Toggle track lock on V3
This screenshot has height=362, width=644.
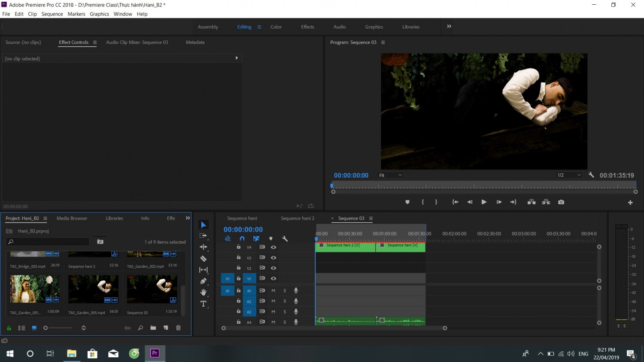239,257
